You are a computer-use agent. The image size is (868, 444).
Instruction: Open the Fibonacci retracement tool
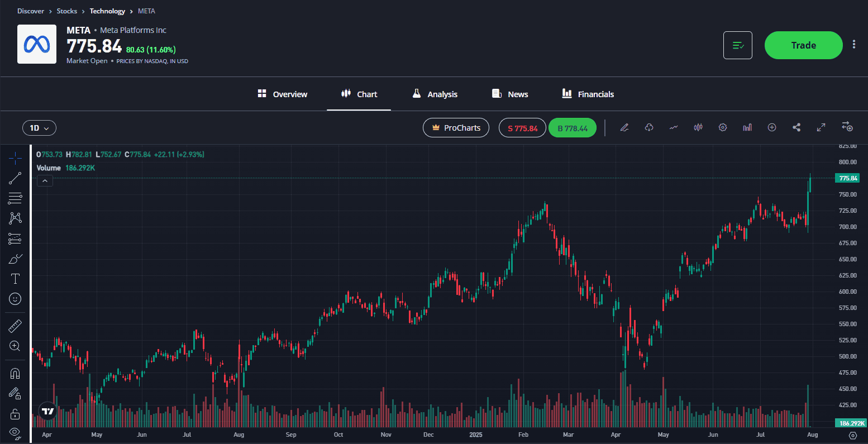[x=15, y=198]
